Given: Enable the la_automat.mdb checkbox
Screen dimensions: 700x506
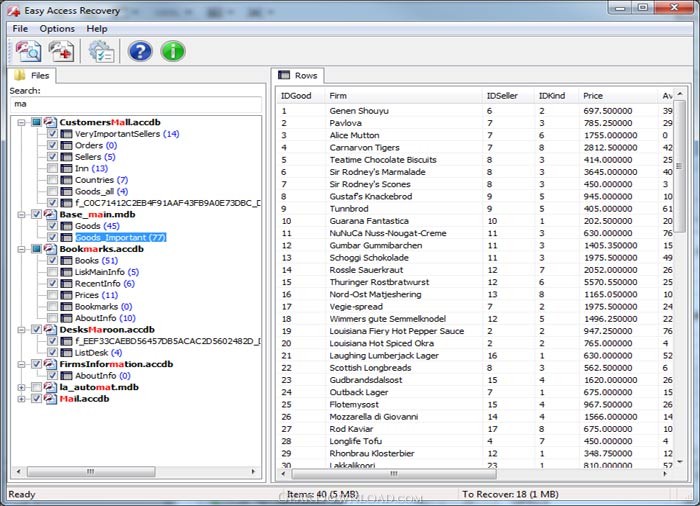Looking at the screenshot, I should point(37,387).
